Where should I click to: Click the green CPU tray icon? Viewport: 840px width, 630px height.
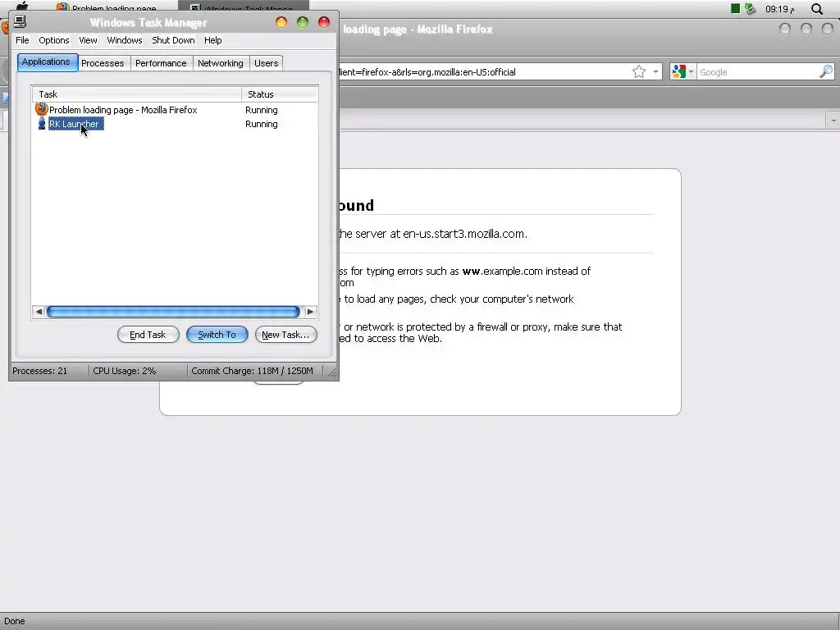coord(736,8)
